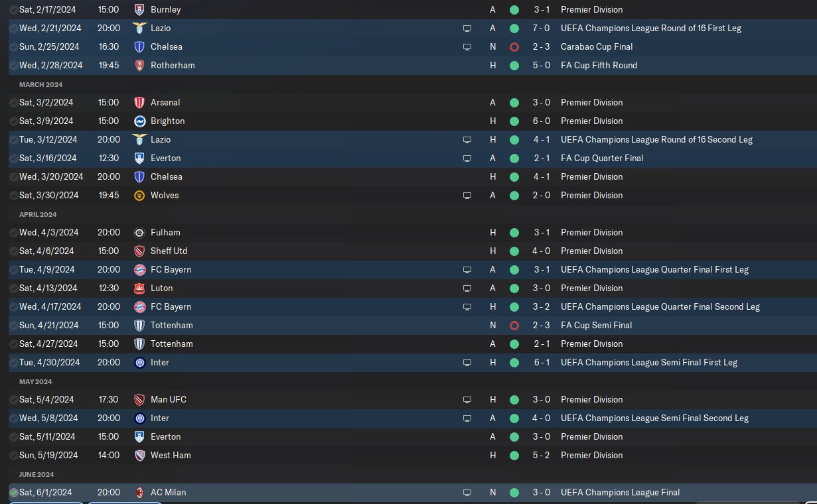The image size is (817, 504).
Task: Click TV broadcast icon for AC Milan final
Action: [x=467, y=493]
